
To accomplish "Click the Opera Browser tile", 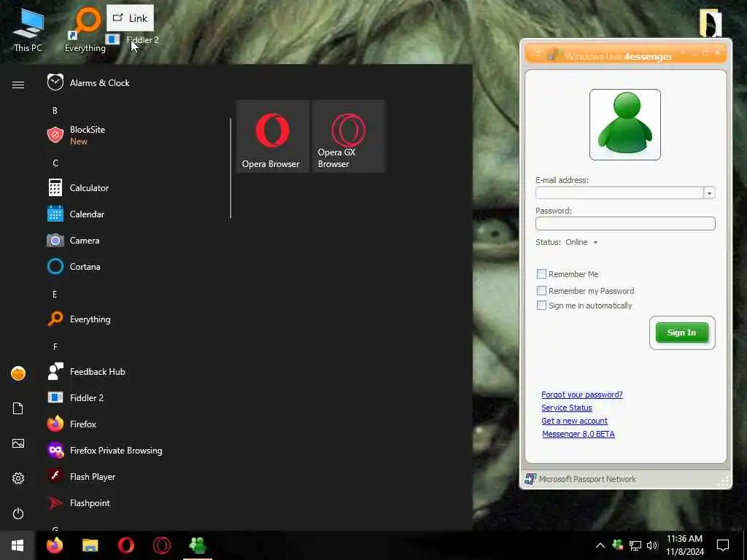I will (x=273, y=136).
